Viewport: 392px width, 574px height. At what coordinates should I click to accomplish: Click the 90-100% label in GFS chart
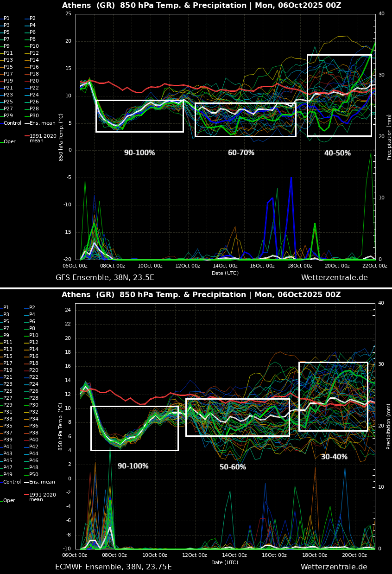point(139,153)
